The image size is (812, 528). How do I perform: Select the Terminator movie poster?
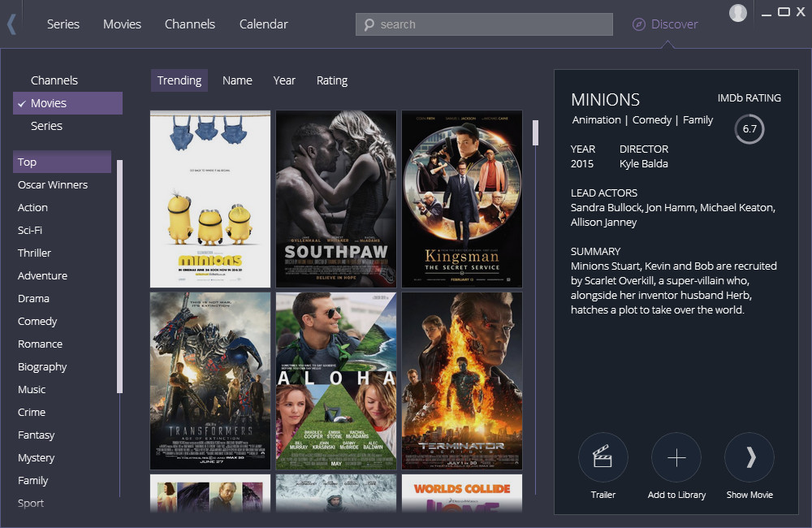pyautogui.click(x=462, y=381)
